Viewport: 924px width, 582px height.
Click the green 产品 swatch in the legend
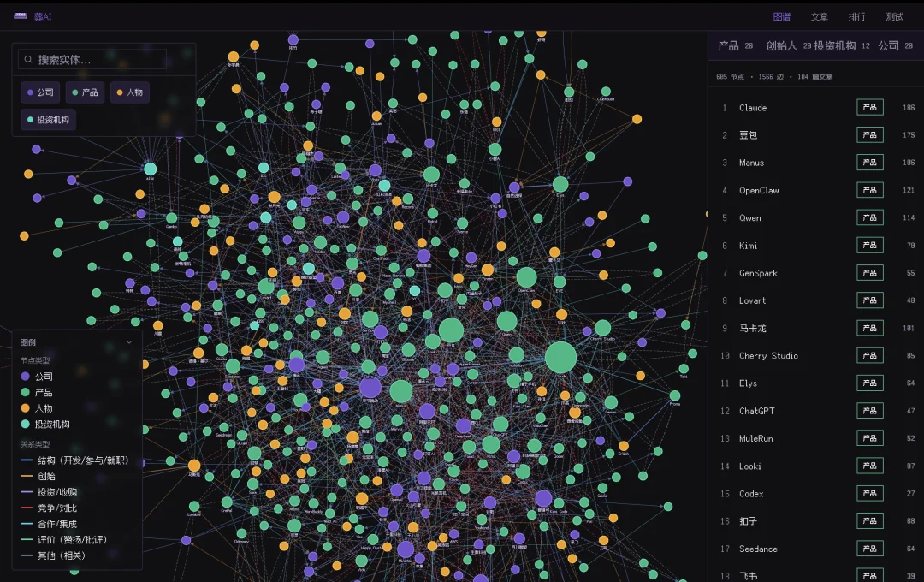(26, 392)
